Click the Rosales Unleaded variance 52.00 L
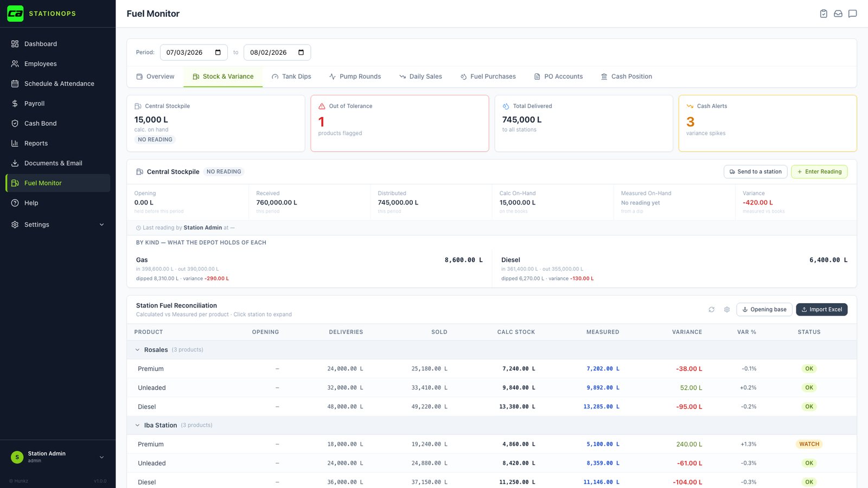This screenshot has width=868, height=488. pyautogui.click(x=691, y=388)
